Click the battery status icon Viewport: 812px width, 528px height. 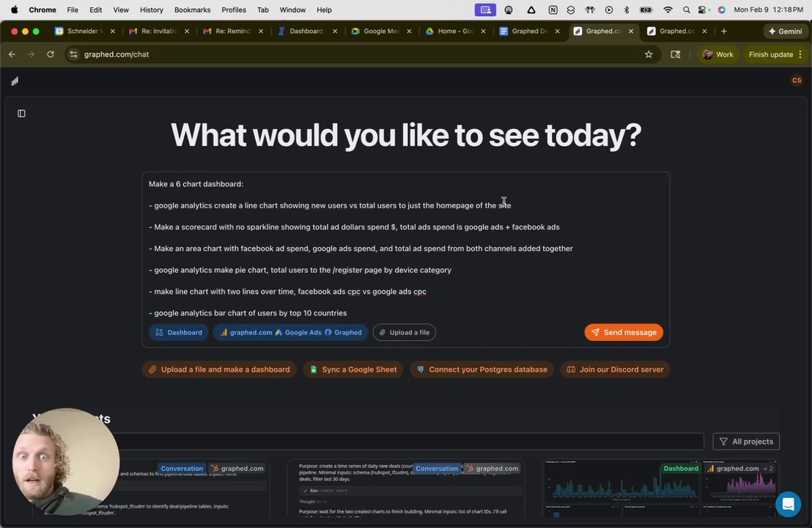click(646, 10)
